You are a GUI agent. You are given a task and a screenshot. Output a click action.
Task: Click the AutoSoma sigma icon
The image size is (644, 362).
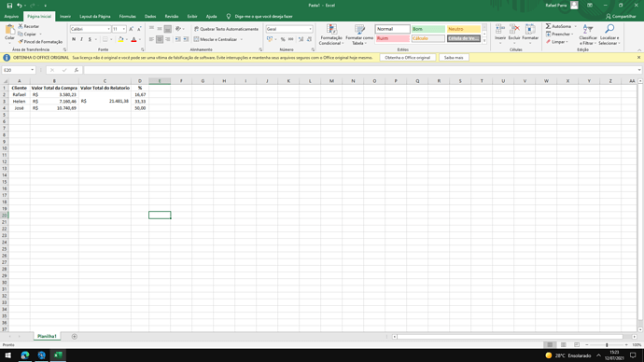pos(548,26)
